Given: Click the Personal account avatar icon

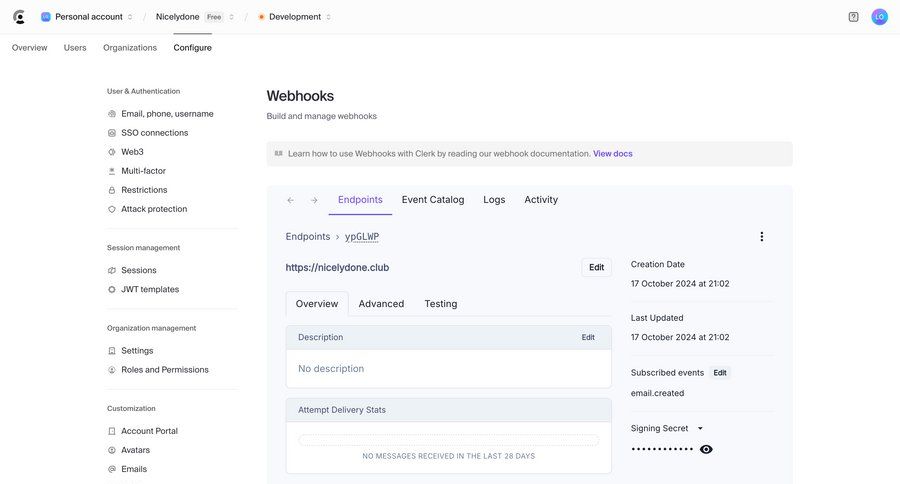Looking at the screenshot, I should click(45, 17).
